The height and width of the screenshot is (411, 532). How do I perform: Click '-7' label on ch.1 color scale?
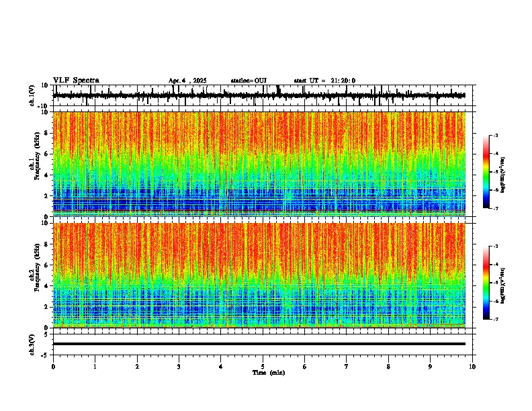click(x=495, y=208)
